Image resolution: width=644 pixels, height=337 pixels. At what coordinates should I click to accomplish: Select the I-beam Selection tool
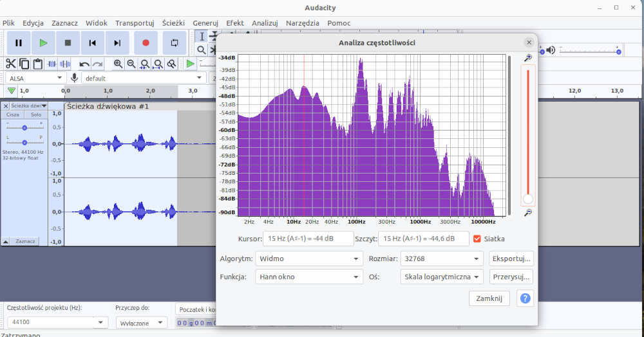201,36
